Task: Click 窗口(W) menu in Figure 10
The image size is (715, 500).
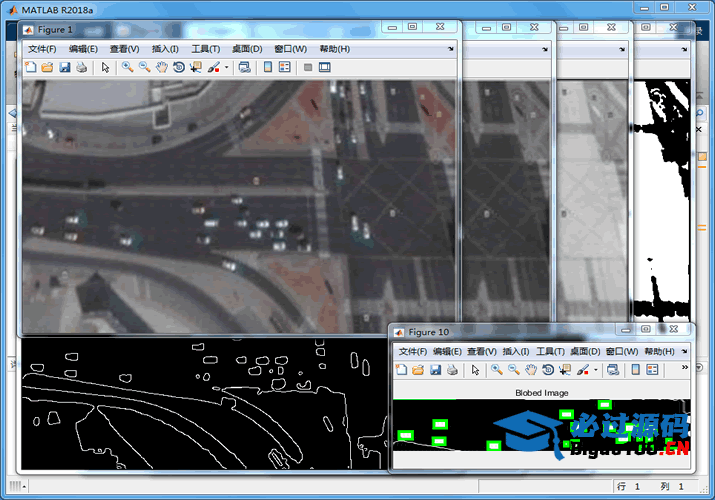Action: pyautogui.click(x=617, y=352)
